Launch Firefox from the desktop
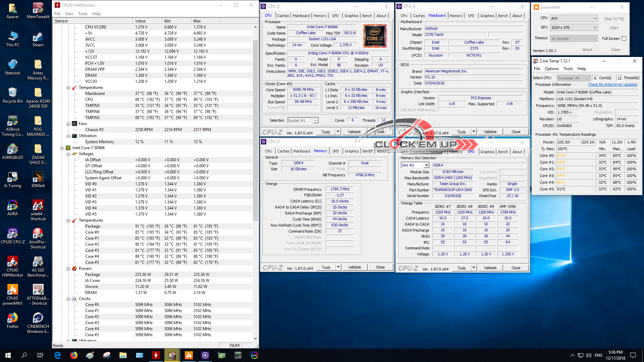The image size is (644, 362). (13, 320)
